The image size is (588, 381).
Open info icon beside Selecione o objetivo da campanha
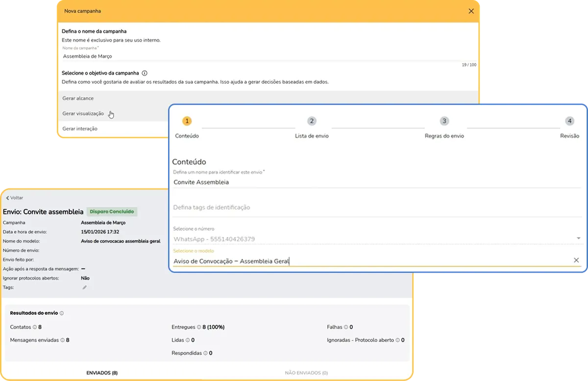click(145, 73)
